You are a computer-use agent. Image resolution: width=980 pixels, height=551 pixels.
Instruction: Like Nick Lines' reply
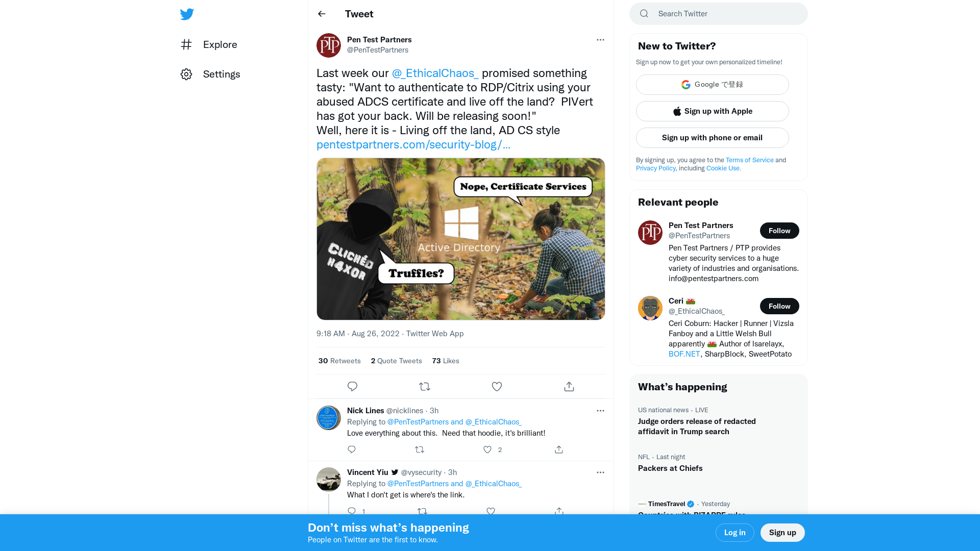[487, 449]
